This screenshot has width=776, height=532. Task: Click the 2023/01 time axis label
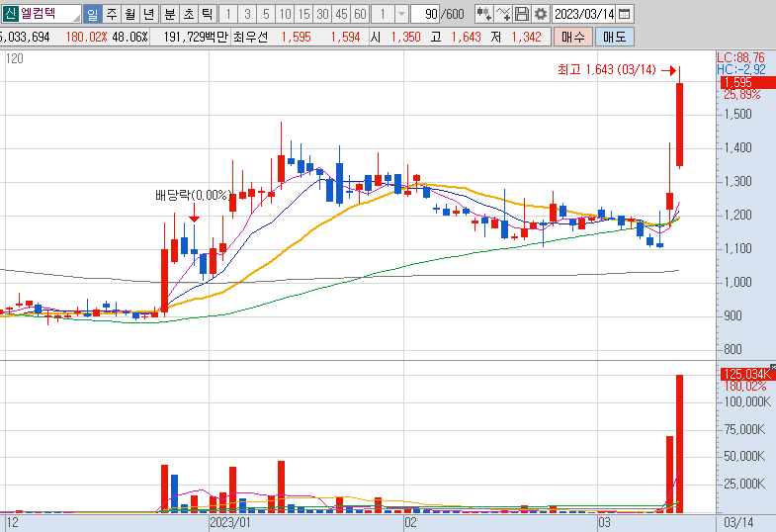[230, 522]
